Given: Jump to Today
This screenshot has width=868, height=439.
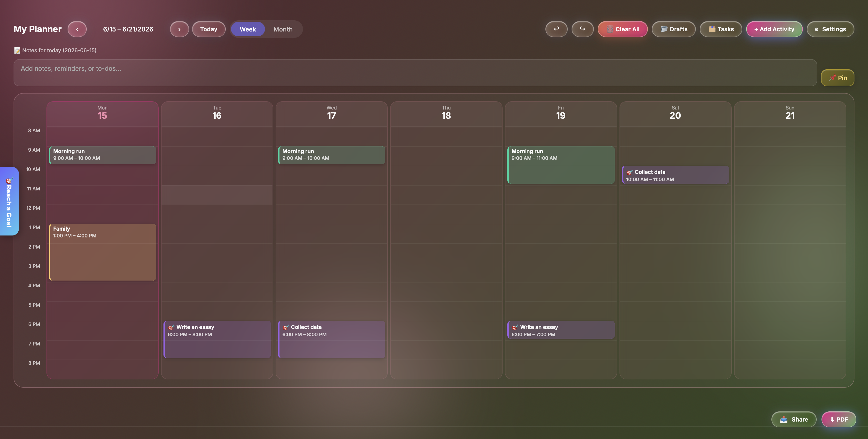Looking at the screenshot, I should click(209, 29).
